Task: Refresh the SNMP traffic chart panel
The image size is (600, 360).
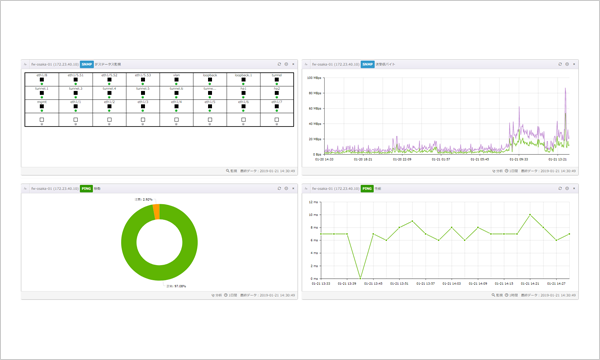Action: pos(560,64)
